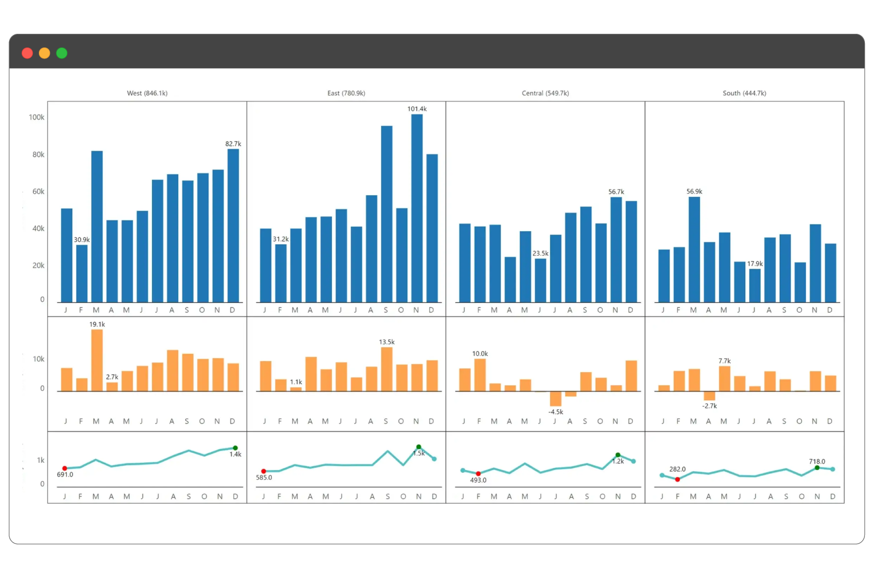Select West's 82.7k December blue bar
The height and width of the screenshot is (588, 874).
[x=233, y=225]
